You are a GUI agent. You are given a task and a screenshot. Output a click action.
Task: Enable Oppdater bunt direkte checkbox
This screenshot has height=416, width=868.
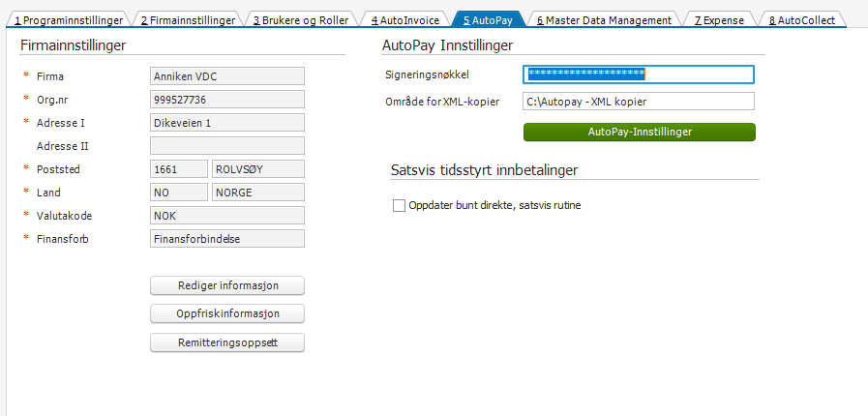(400, 205)
